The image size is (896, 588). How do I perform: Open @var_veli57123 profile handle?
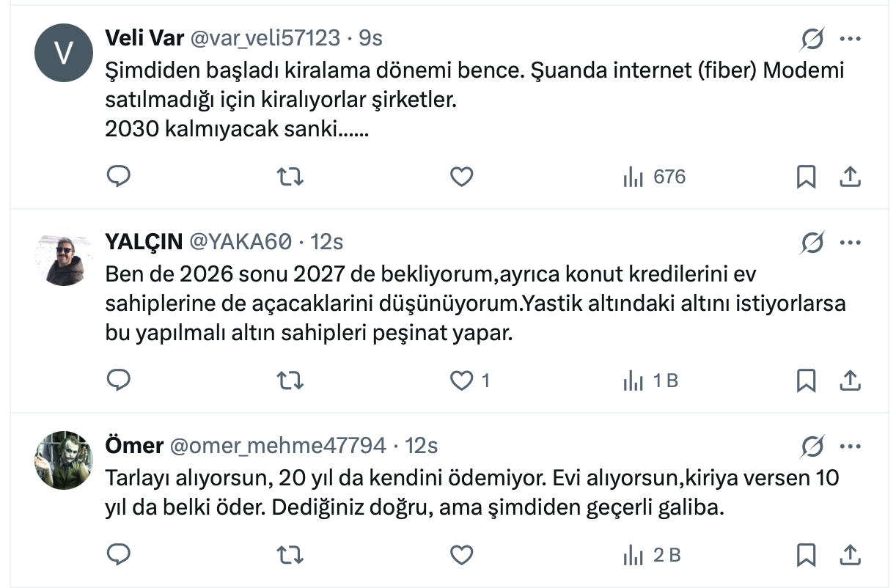pyautogui.click(x=265, y=37)
